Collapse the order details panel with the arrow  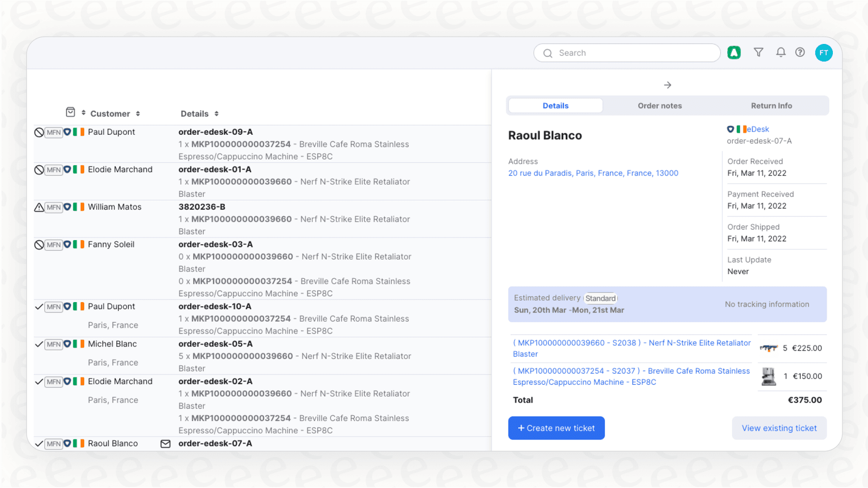[668, 85]
